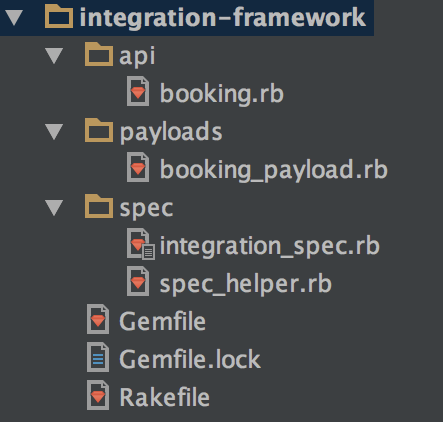Select the booking_payload.rb file name
Image resolution: width=443 pixels, height=422 pixels.
click(274, 170)
